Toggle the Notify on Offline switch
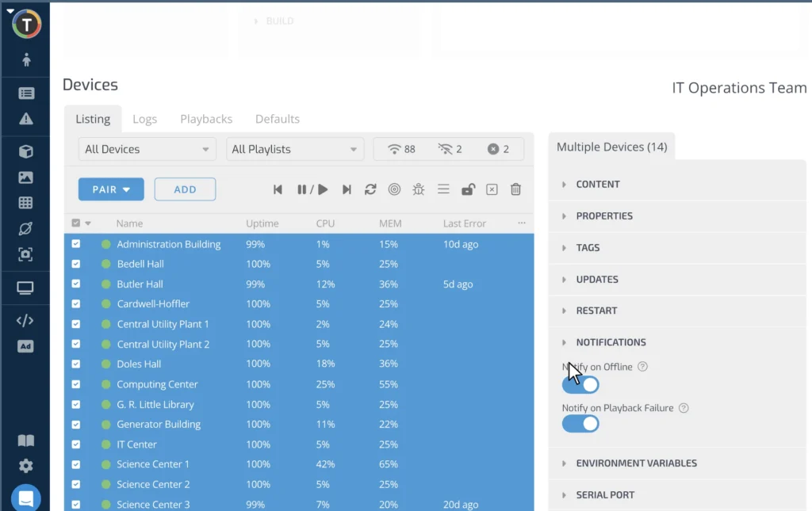 click(580, 384)
